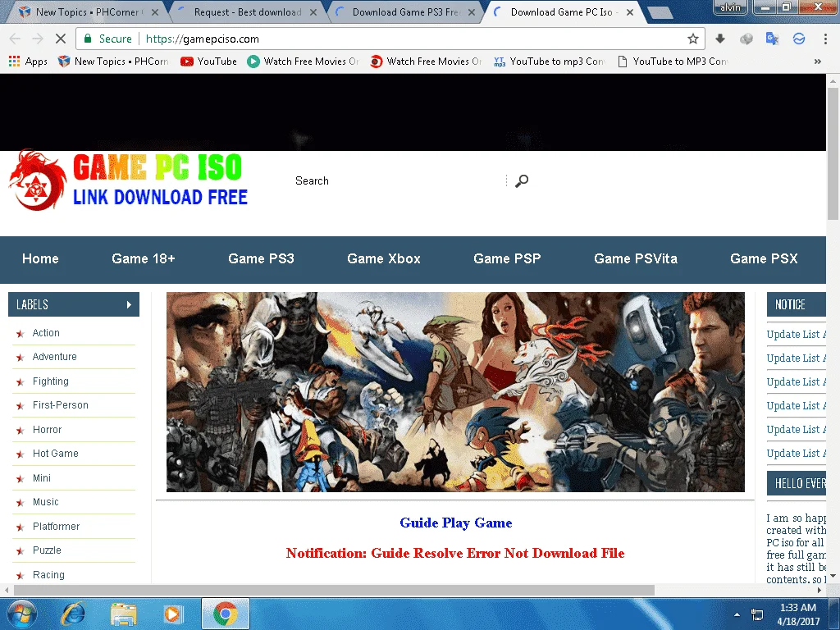Show hidden system tray icons arrow
840x630 pixels.
point(737,614)
